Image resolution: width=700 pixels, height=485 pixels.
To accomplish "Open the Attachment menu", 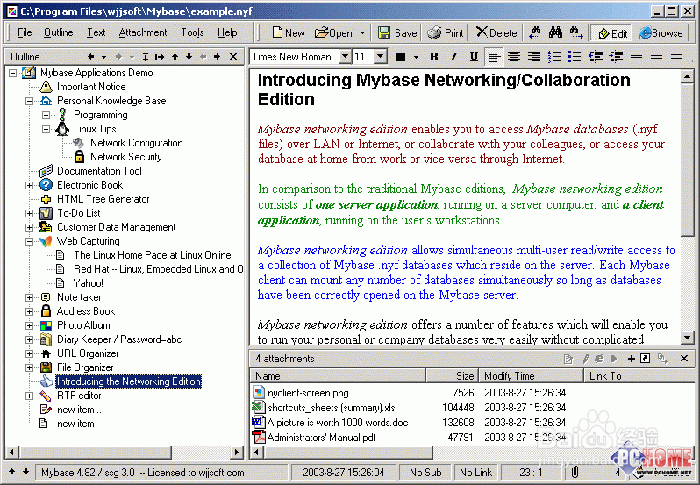I will coord(143,33).
